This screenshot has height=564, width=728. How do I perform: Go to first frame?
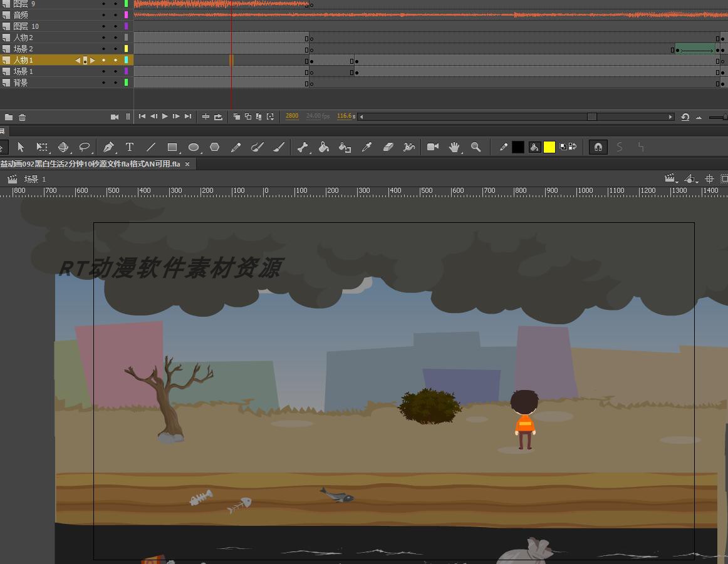[142, 116]
